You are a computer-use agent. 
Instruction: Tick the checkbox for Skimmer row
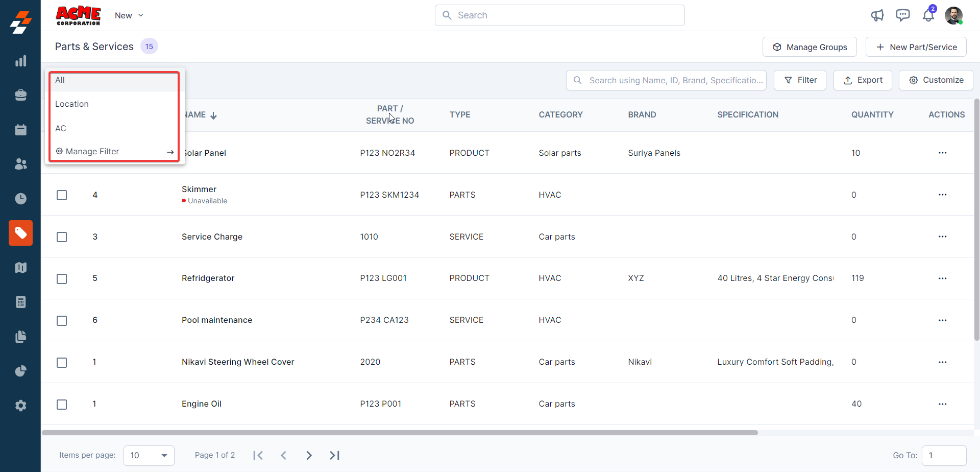62,195
